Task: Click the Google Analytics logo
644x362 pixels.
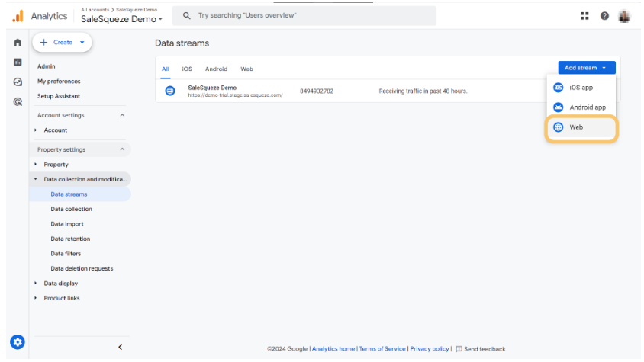Action: pos(18,16)
